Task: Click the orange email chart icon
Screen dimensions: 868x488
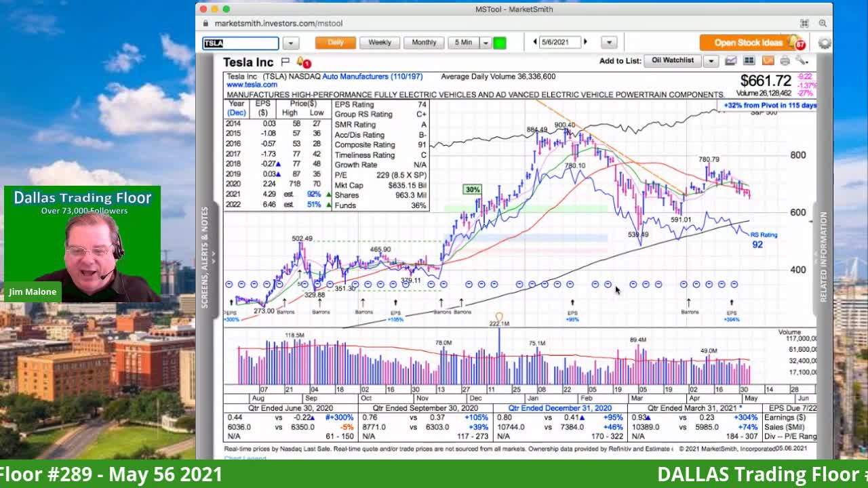Action: [768, 61]
